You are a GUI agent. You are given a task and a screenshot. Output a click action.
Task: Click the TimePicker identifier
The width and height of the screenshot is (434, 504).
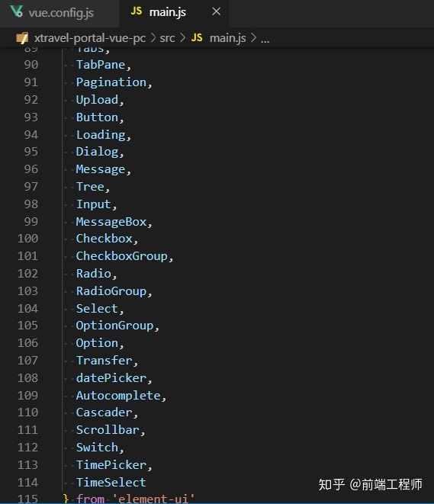(x=111, y=465)
